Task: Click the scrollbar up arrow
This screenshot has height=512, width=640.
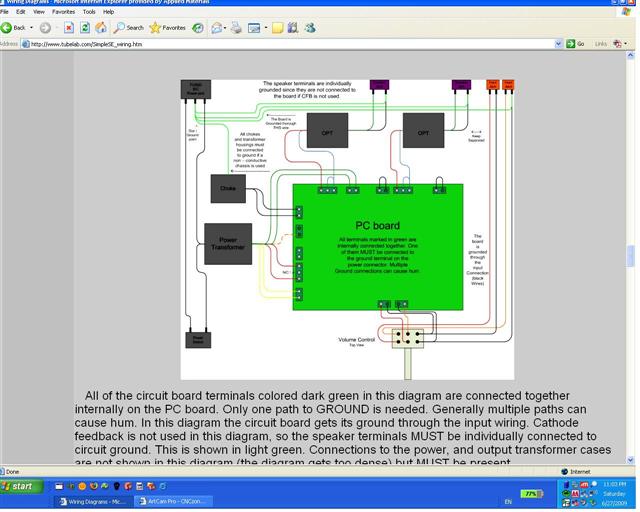Action: (631, 55)
